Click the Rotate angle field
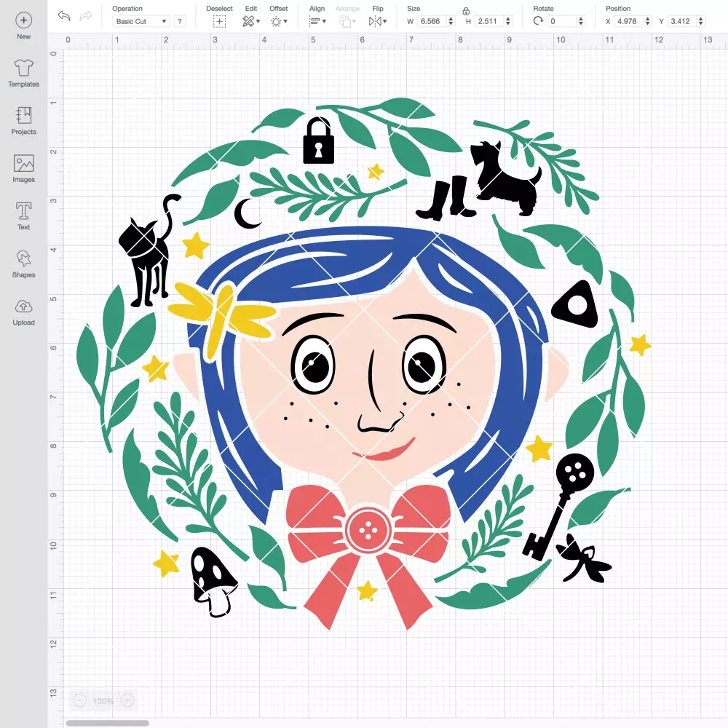The image size is (728, 728). [x=562, y=21]
